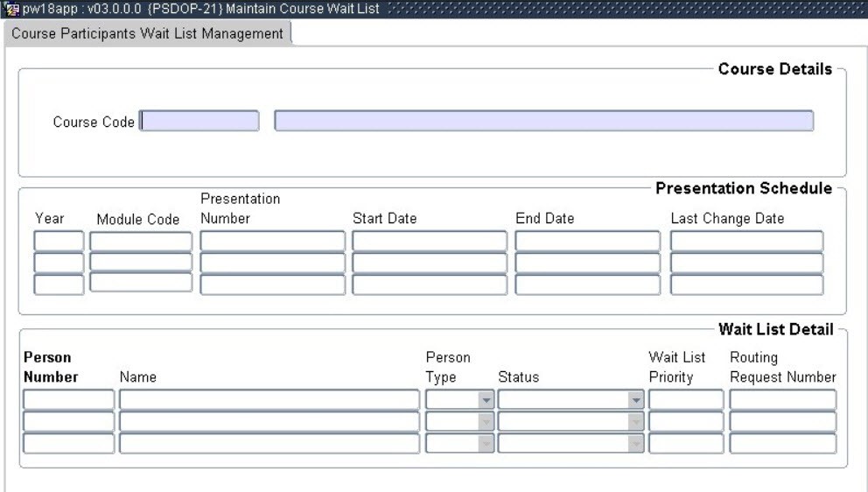This screenshot has height=492, width=868.
Task: Open third row Status dropdown
Action: tap(636, 444)
